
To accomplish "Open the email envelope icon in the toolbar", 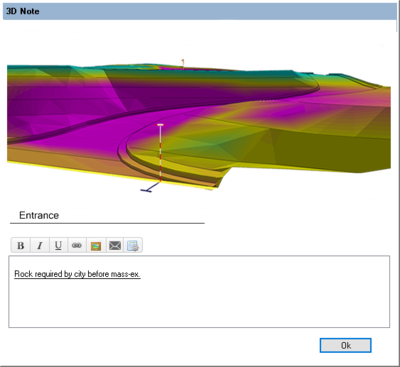I will [x=115, y=246].
